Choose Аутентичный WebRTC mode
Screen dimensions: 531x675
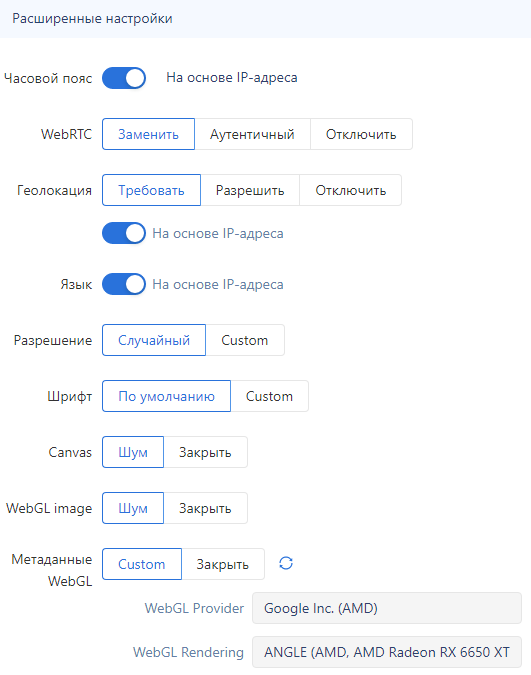coord(252,134)
